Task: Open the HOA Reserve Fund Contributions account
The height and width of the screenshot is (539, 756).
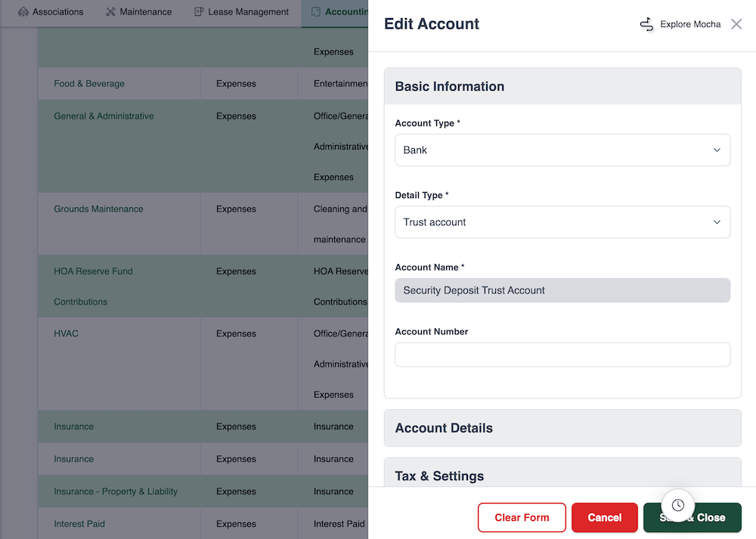Action: tap(93, 287)
